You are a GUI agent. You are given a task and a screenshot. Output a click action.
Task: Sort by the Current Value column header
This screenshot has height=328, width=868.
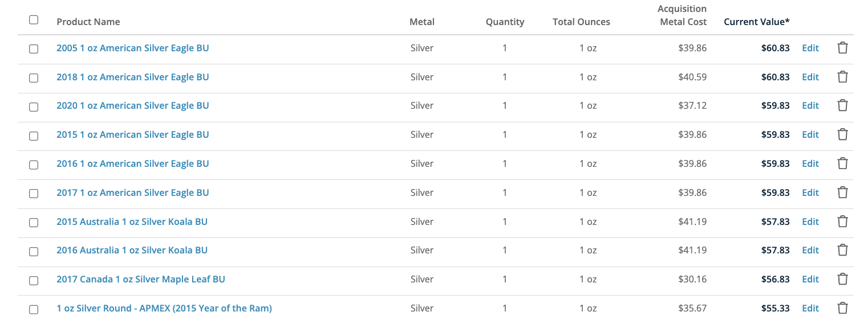(756, 22)
